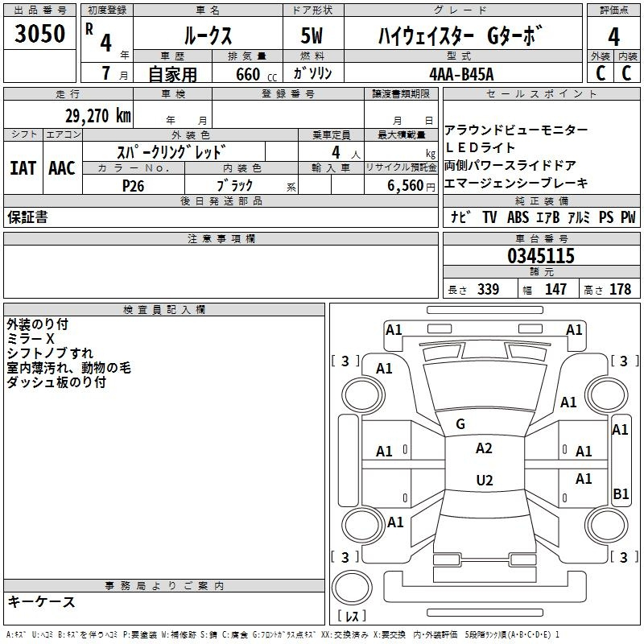Select sales point 両側パワースライドドア

510,165
